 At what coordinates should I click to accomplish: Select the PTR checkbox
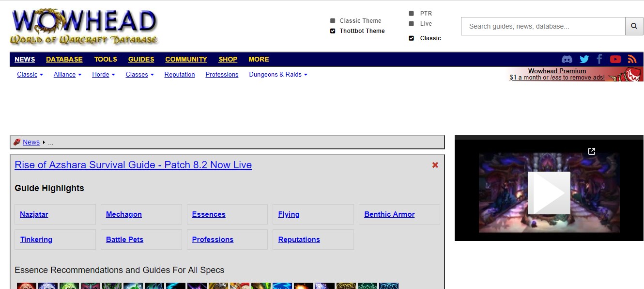[411, 14]
